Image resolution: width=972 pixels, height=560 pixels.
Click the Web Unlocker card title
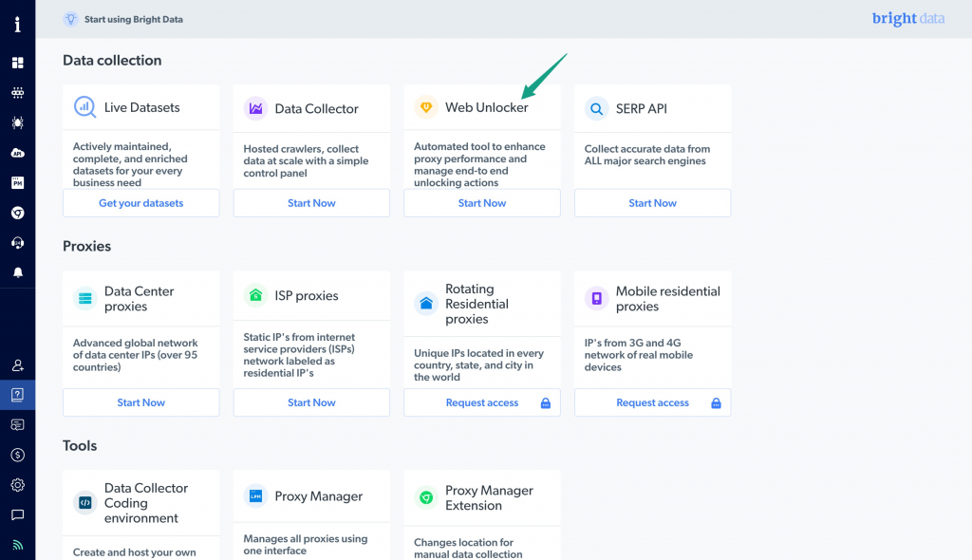tap(487, 107)
